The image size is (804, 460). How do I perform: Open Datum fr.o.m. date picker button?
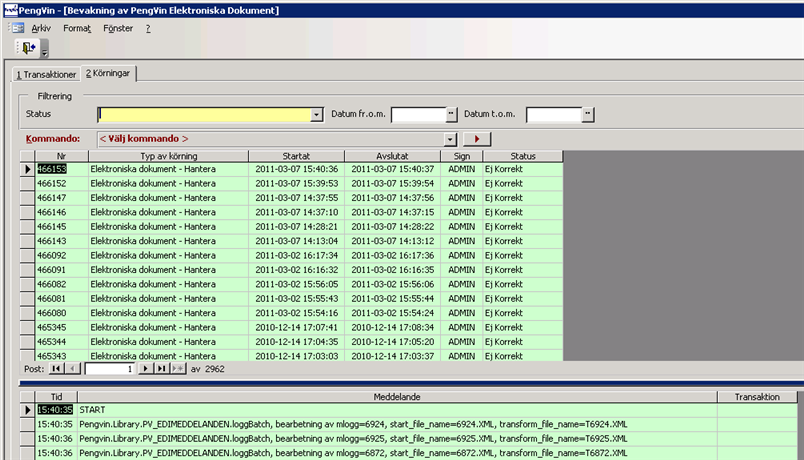(451, 115)
